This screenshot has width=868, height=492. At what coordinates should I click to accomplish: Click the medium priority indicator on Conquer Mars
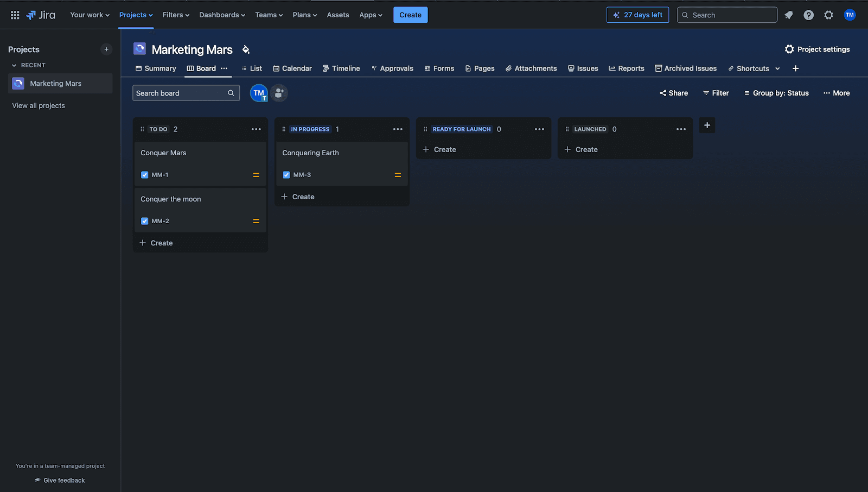click(256, 175)
